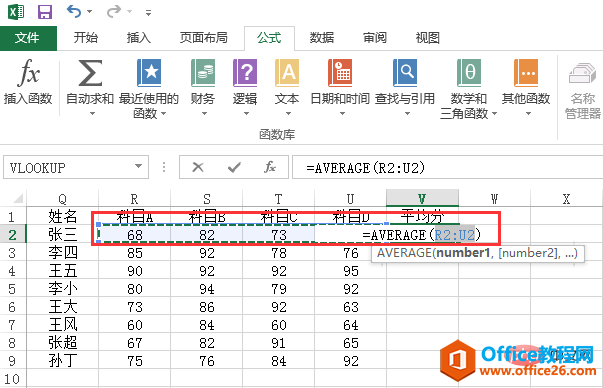Click the cell containing 王大
This screenshot has width=603, height=388.
coord(62,307)
